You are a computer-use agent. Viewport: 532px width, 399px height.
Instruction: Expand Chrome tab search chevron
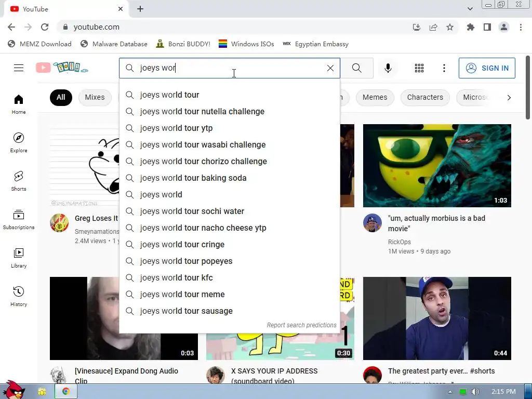(470, 9)
